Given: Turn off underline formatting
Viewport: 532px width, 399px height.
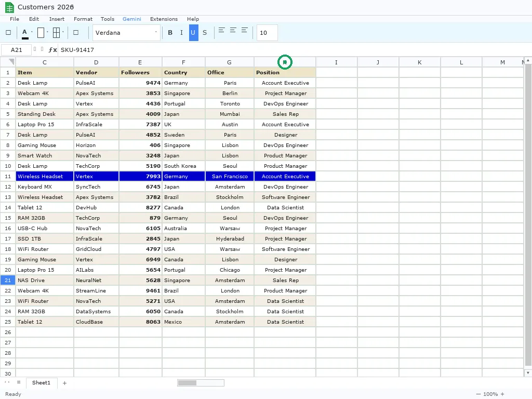Looking at the screenshot, I should tap(193, 33).
